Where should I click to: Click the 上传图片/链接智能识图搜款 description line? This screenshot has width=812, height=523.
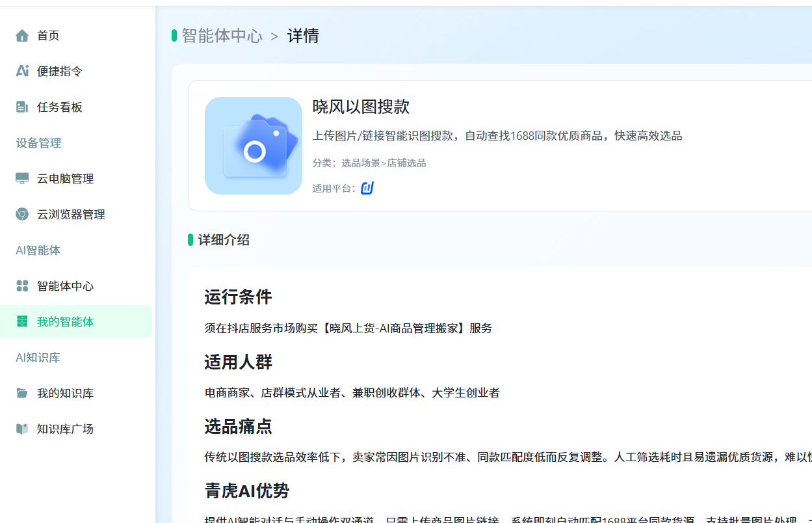pos(497,136)
